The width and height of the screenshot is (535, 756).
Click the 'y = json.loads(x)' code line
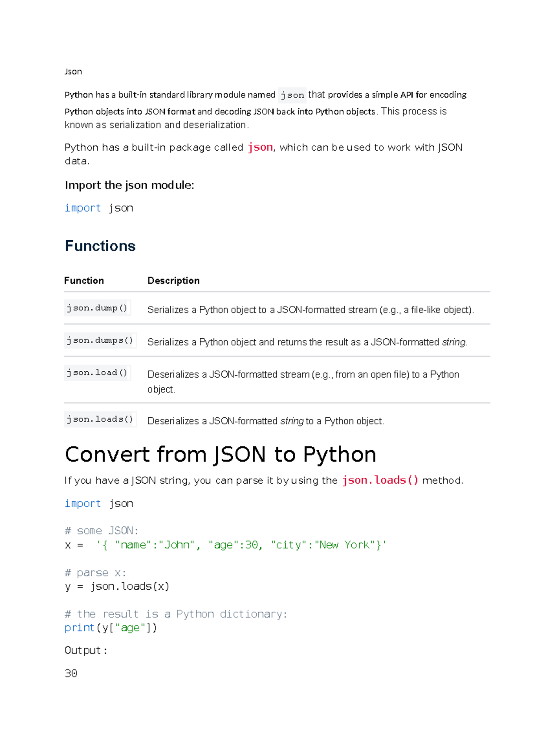pos(117,586)
